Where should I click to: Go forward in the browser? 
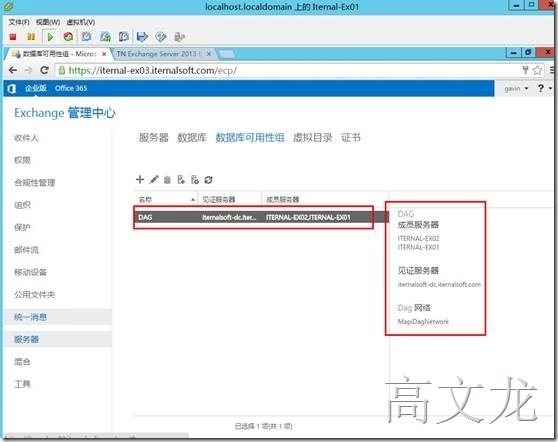click(29, 70)
